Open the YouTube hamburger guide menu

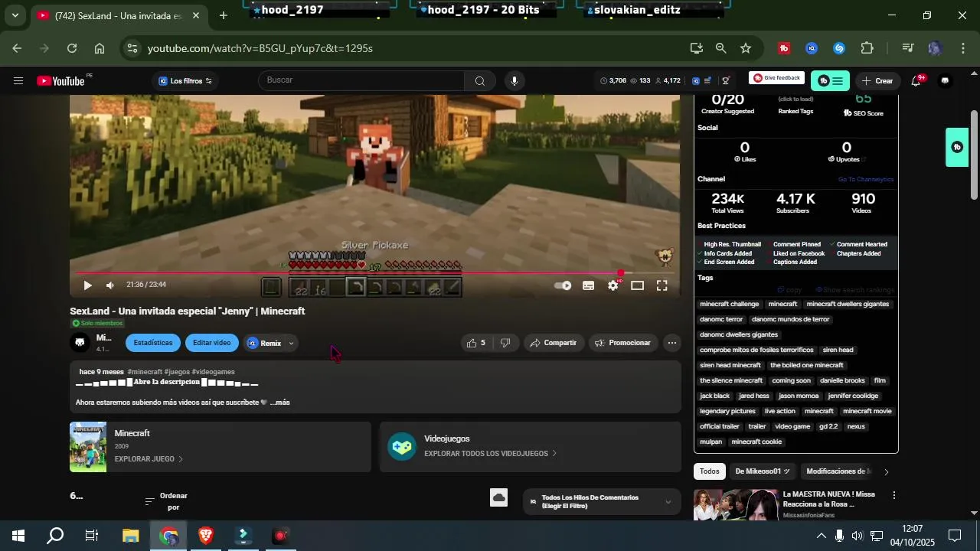click(x=18, y=81)
